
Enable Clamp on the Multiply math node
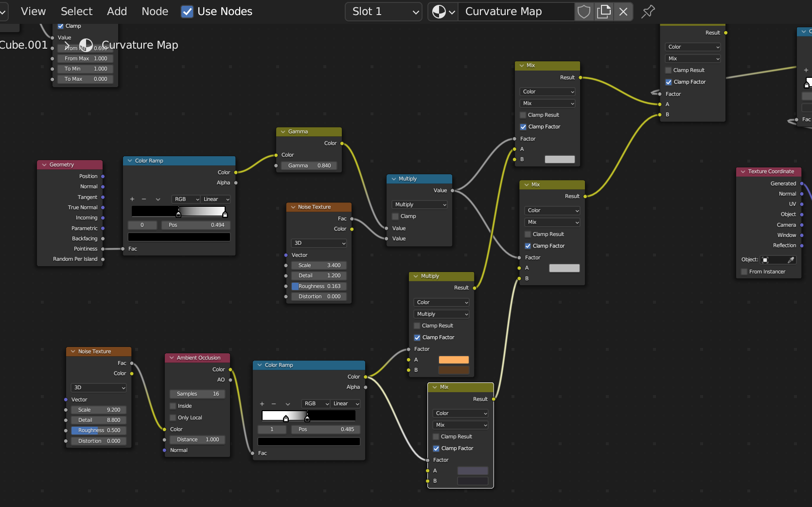[x=395, y=217]
